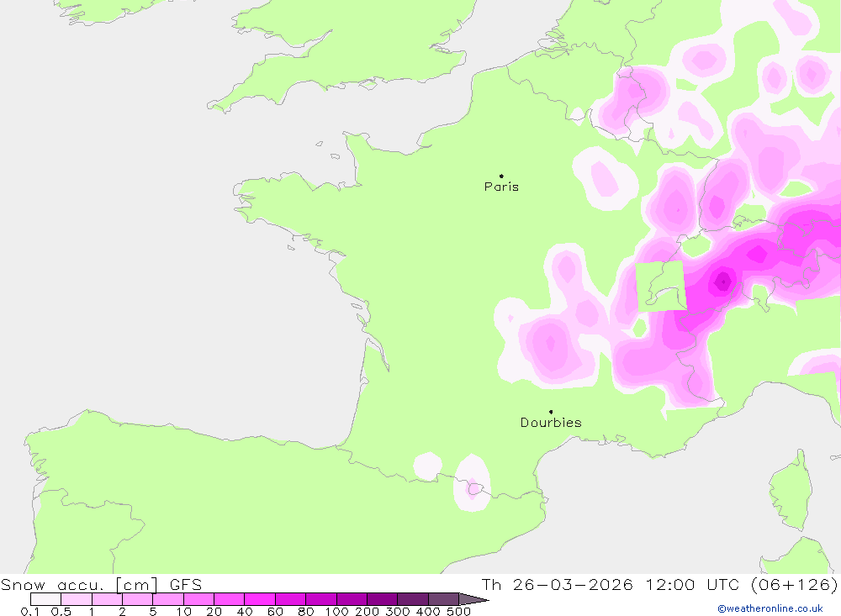
Task: Select the 80–100 cm legend swatch
Action: click(x=321, y=599)
